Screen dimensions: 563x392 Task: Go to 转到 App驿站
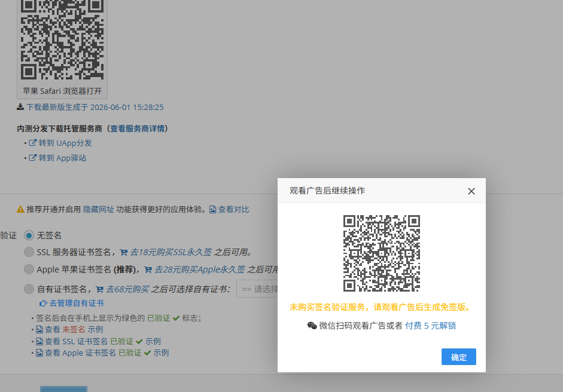62,158
